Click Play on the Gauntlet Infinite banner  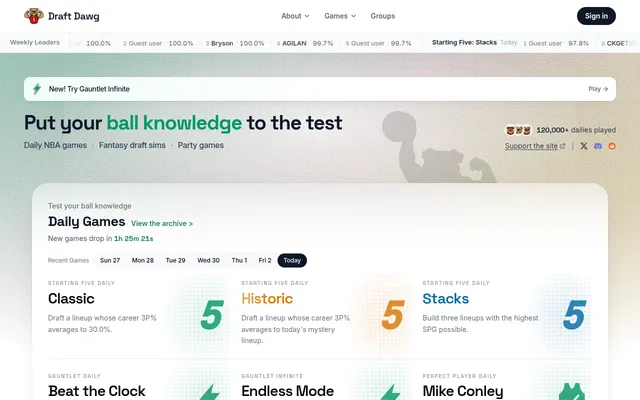click(x=598, y=89)
